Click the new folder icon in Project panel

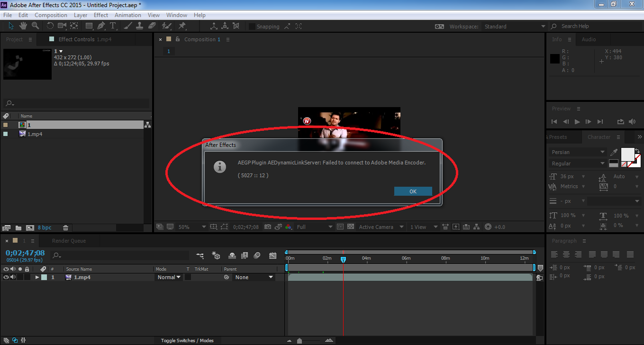pyautogui.click(x=18, y=228)
